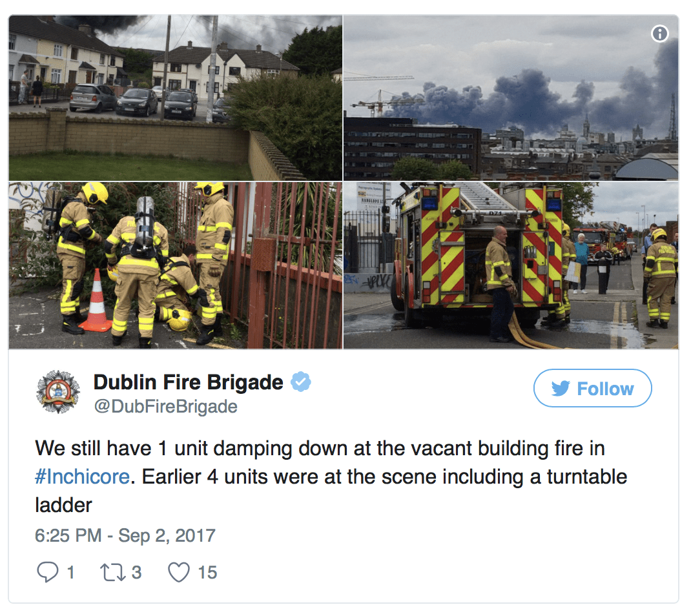Follow Dublin Fire Brigade

[x=592, y=388]
